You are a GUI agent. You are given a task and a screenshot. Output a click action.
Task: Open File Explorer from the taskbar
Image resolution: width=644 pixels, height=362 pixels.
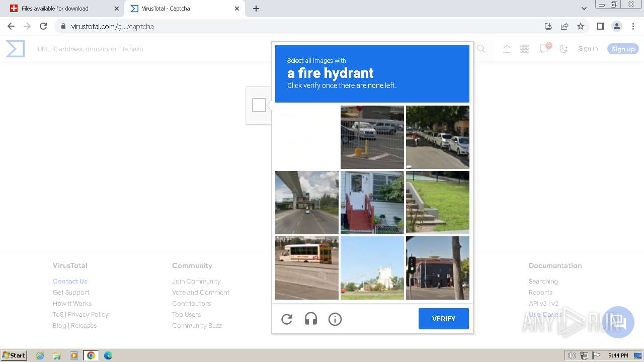[57, 355]
